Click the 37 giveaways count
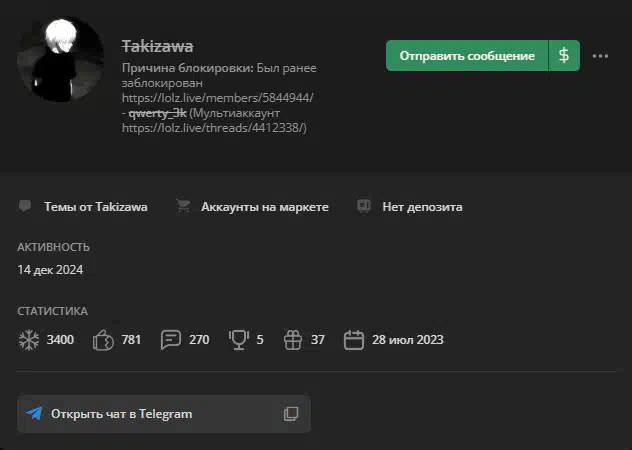 (318, 340)
